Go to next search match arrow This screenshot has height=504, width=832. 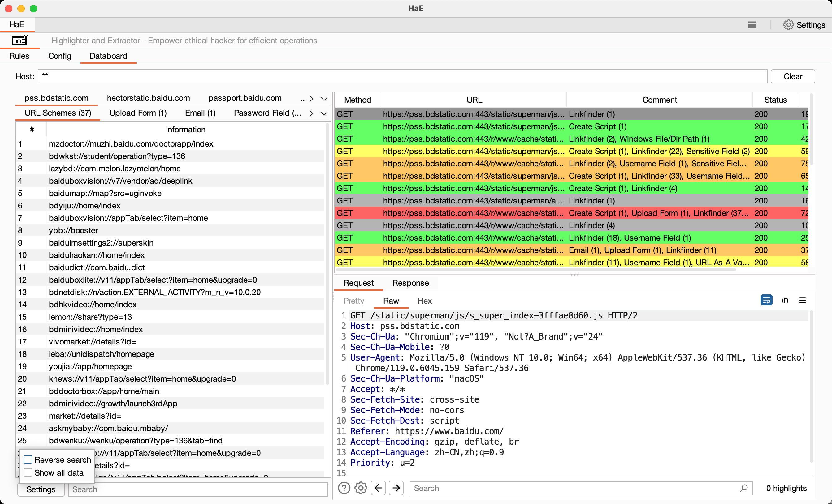pos(396,488)
